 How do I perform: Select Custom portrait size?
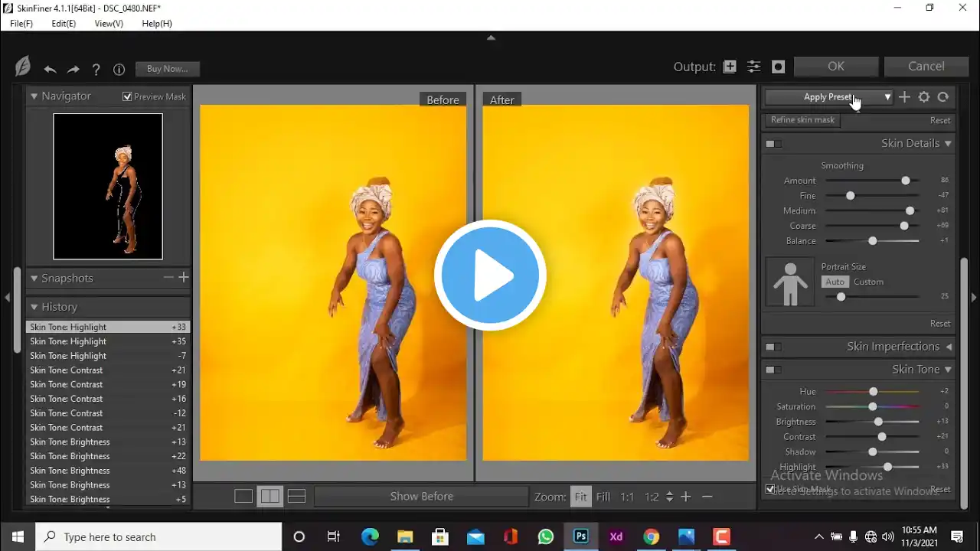pyautogui.click(x=868, y=282)
